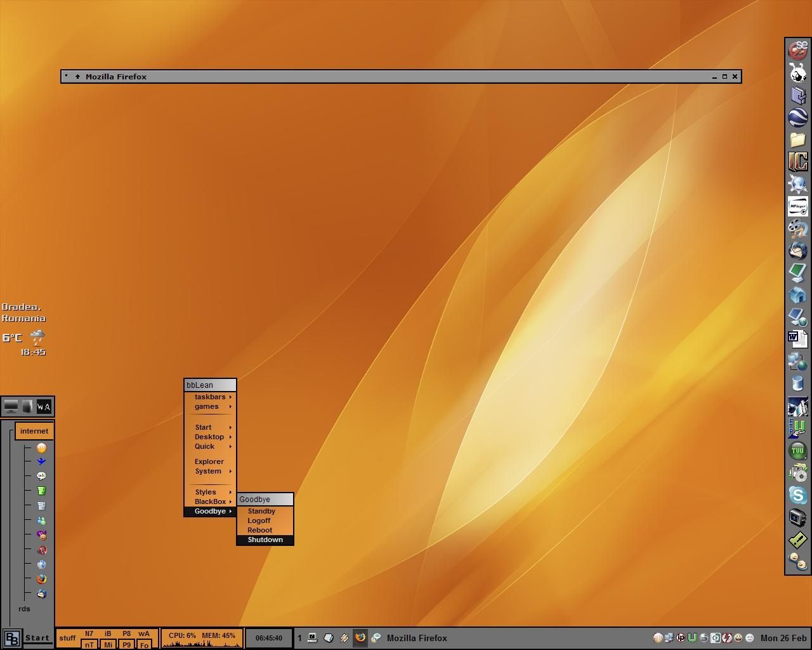This screenshot has height=650, width=812.
Task: Expand the Styles submenu
Action: point(210,492)
